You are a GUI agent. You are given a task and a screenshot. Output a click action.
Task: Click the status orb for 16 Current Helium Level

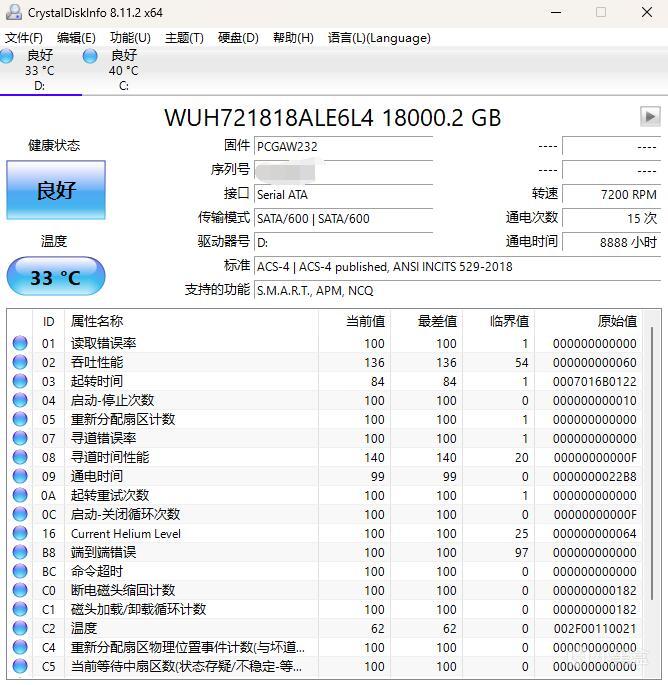(20, 533)
